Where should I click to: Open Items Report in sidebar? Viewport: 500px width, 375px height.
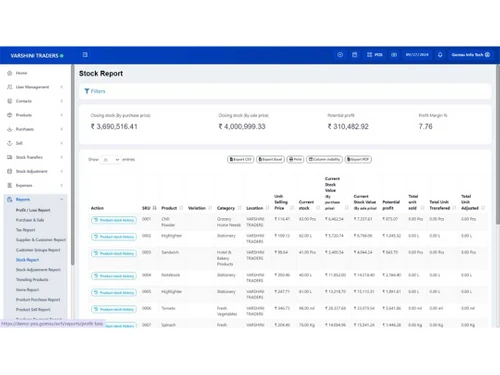[27, 290]
